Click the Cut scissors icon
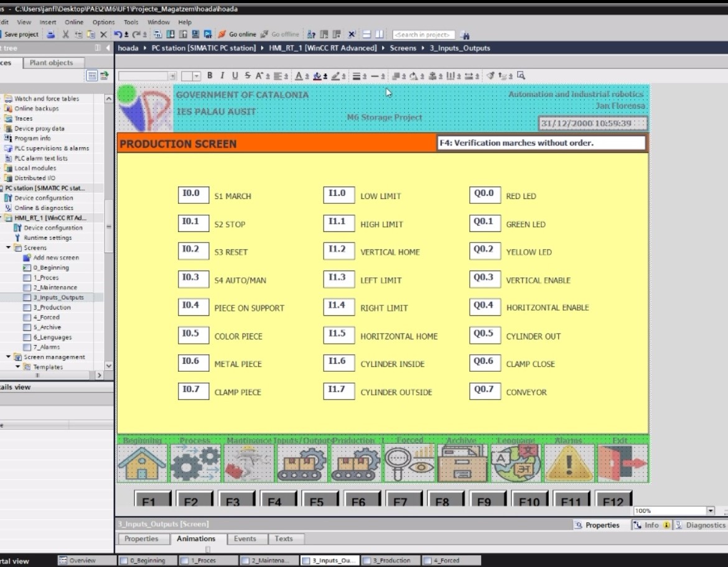 point(65,35)
